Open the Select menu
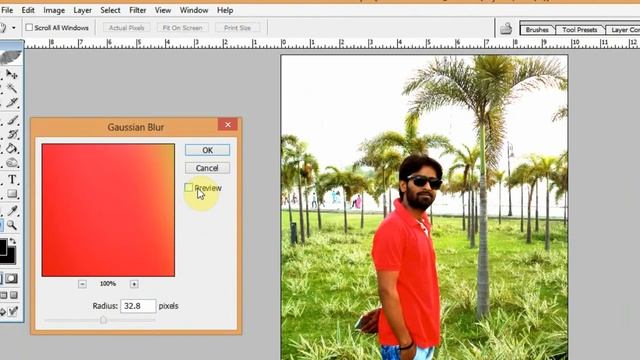Image resolution: width=640 pixels, height=360 pixels. 110,10
